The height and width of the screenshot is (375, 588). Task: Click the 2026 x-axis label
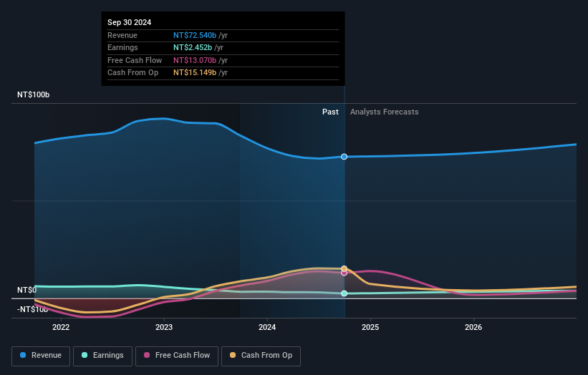[x=473, y=327]
